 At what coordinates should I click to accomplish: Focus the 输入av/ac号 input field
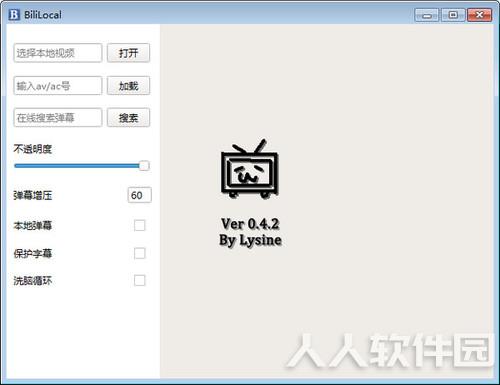click(58, 86)
